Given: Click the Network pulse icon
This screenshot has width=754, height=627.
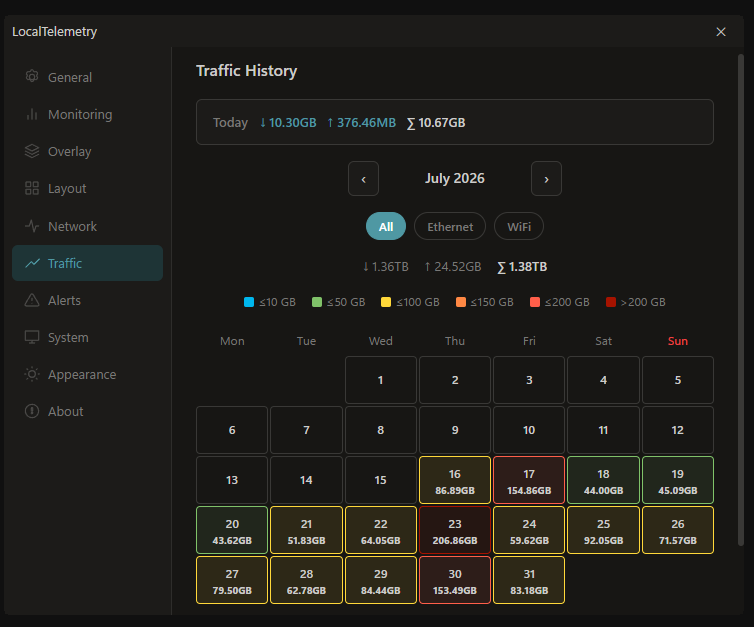Looking at the screenshot, I should pos(32,226).
